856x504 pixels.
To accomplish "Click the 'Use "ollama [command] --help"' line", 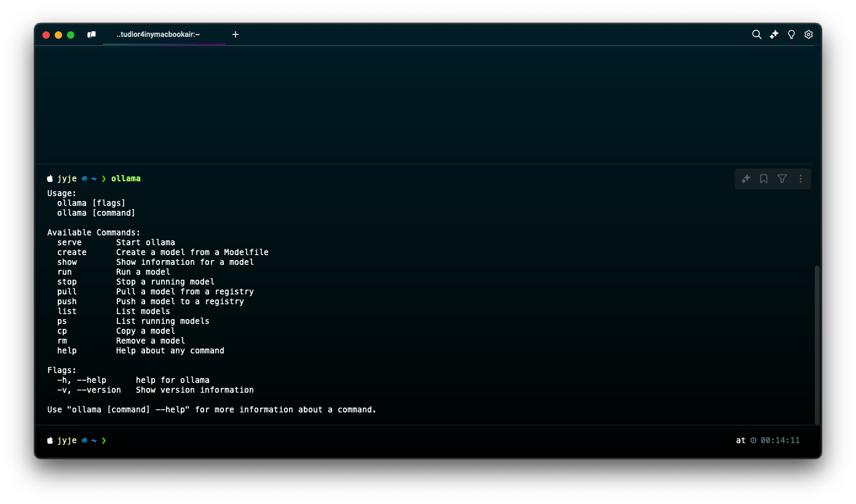I will point(212,409).
